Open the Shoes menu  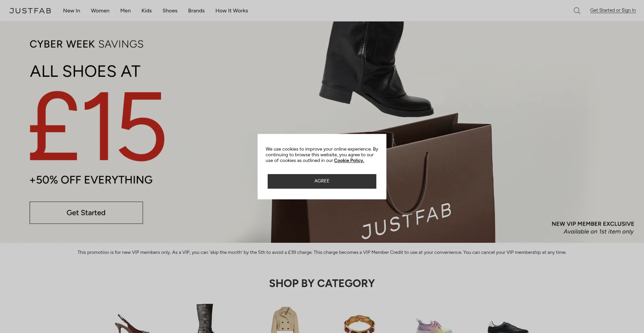tap(170, 11)
